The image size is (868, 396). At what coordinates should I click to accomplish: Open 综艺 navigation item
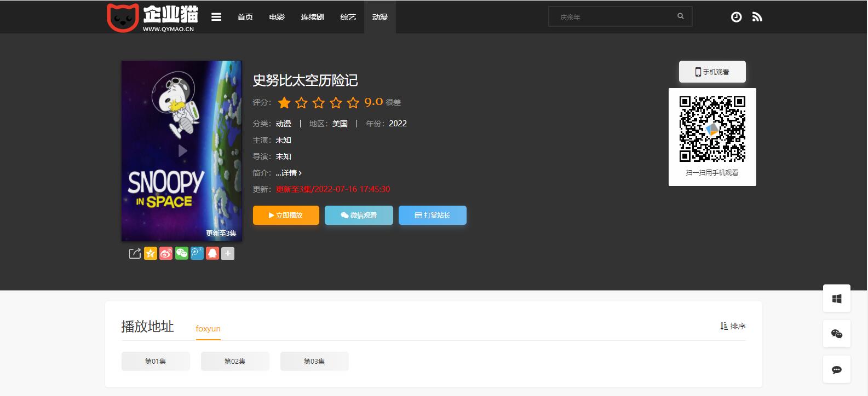(x=348, y=17)
